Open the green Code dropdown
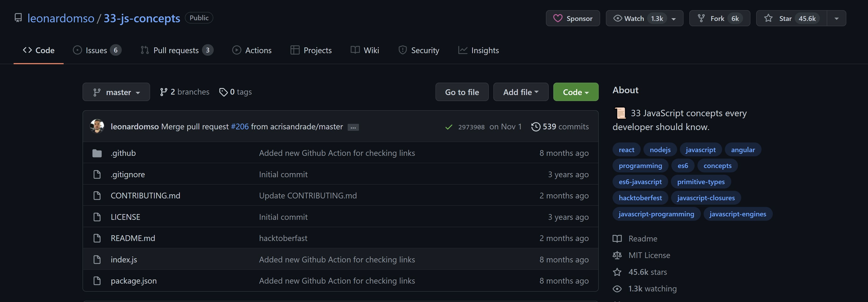 pos(575,92)
